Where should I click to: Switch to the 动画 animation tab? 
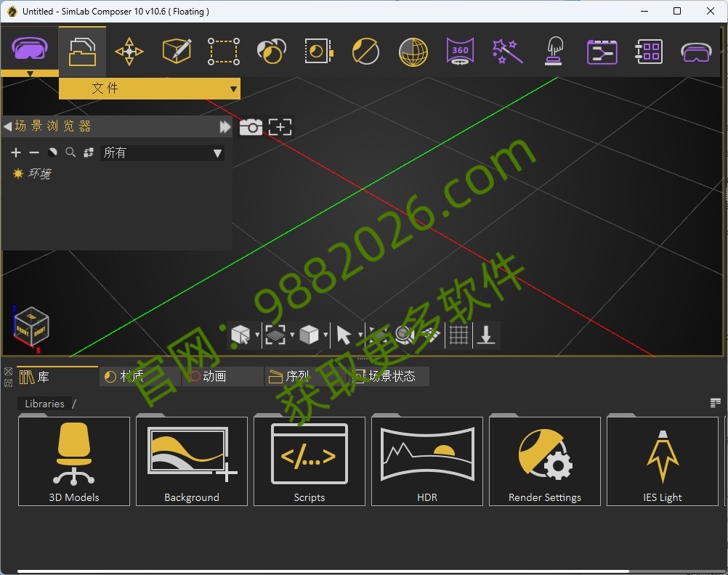223,376
